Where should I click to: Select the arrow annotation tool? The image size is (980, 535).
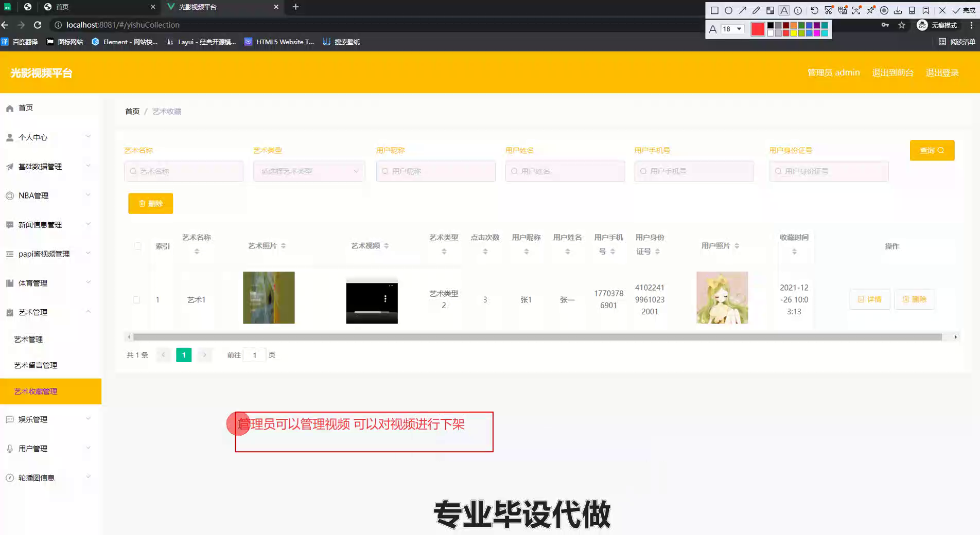(x=742, y=10)
